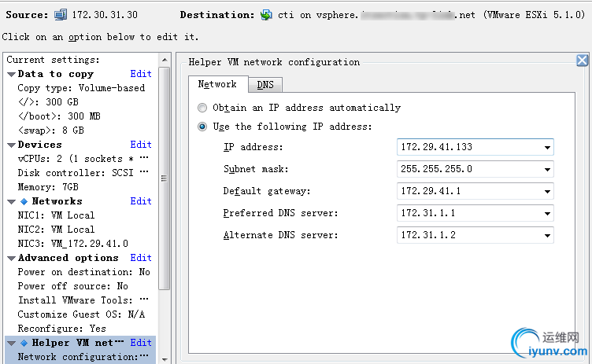Switch to the DNS tab
592x364 pixels.
point(265,85)
